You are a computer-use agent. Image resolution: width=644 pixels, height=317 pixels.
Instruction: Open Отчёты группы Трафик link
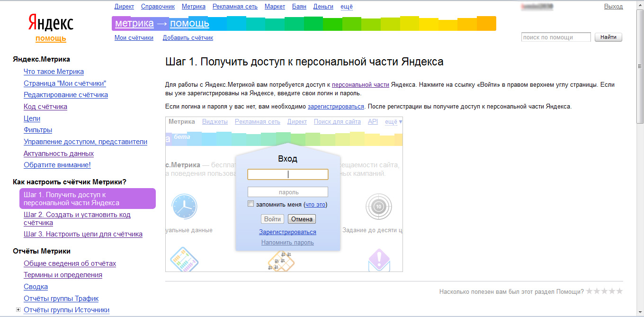(61, 299)
